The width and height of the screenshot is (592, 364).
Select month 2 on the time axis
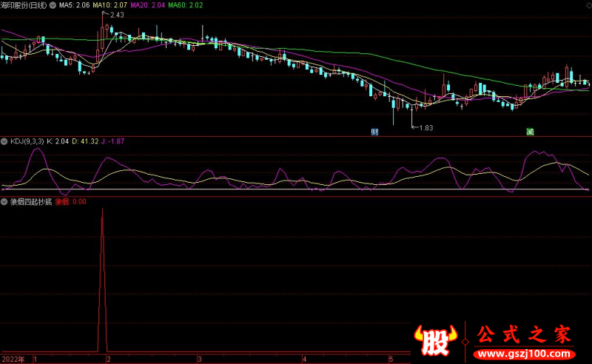pyautogui.click(x=109, y=359)
